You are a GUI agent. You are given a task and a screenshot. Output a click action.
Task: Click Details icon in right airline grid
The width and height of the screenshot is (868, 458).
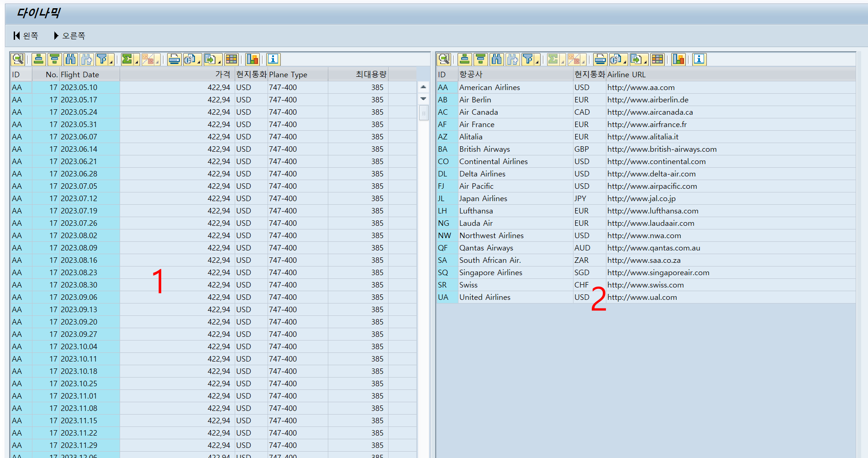[444, 59]
